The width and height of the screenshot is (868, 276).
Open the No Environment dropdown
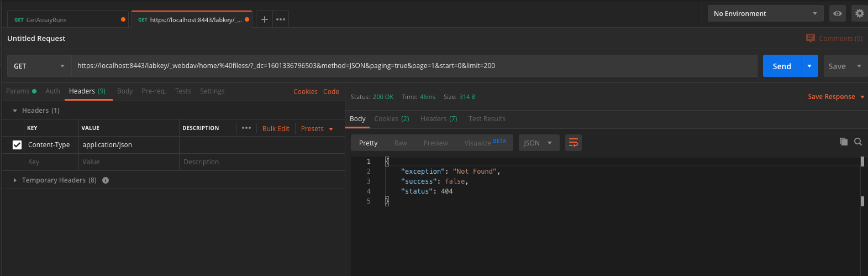click(765, 13)
